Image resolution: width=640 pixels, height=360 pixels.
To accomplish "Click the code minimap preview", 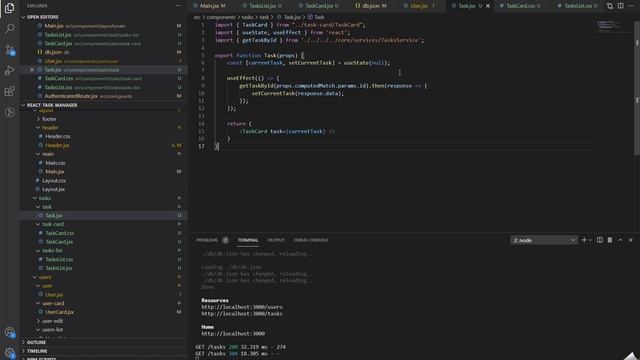I will click(610, 26).
